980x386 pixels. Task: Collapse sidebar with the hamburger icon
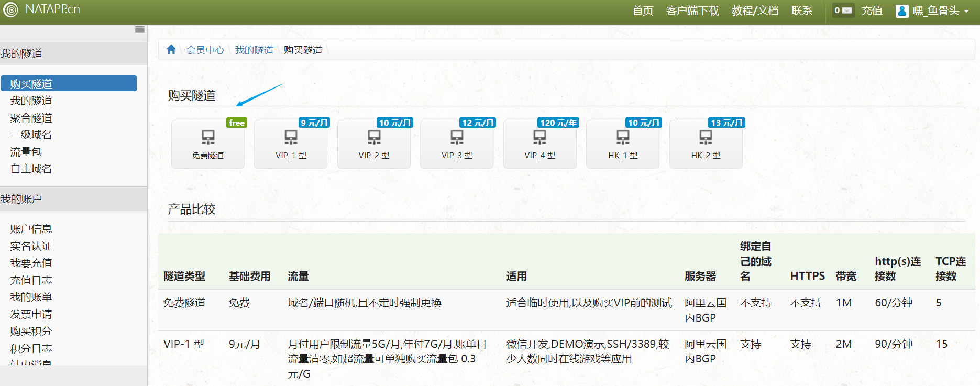coord(140,29)
